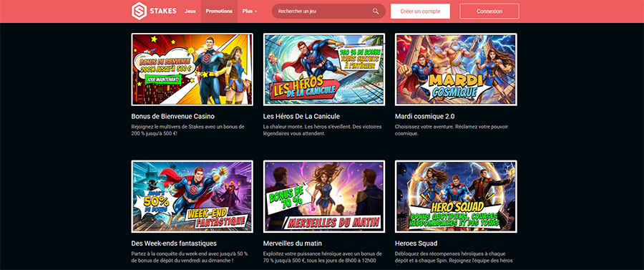Screen dimensions: 644x270
Task: Open the Les Héros de la Canicule banner
Action: tap(324, 69)
